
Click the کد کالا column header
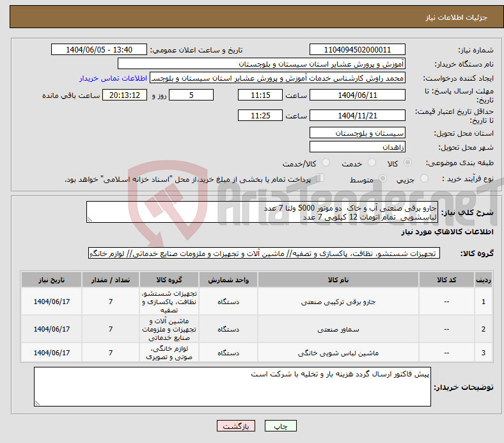(446, 280)
